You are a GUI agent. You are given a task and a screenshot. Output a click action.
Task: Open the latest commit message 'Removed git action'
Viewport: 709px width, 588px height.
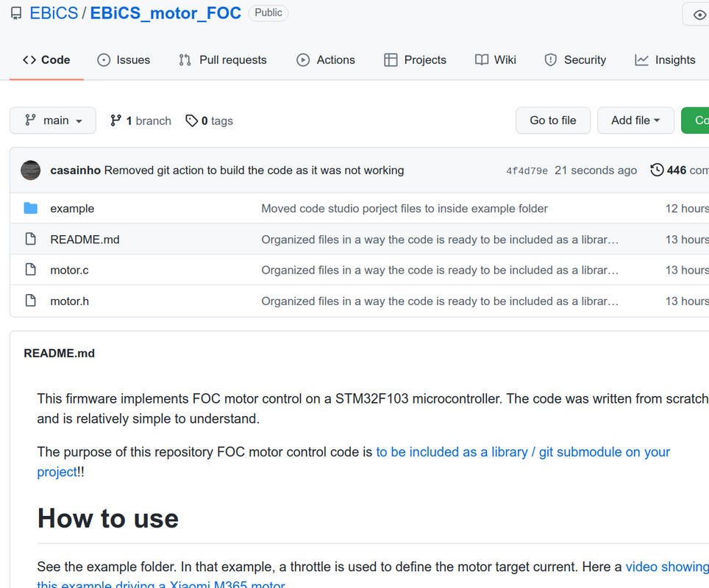click(254, 171)
